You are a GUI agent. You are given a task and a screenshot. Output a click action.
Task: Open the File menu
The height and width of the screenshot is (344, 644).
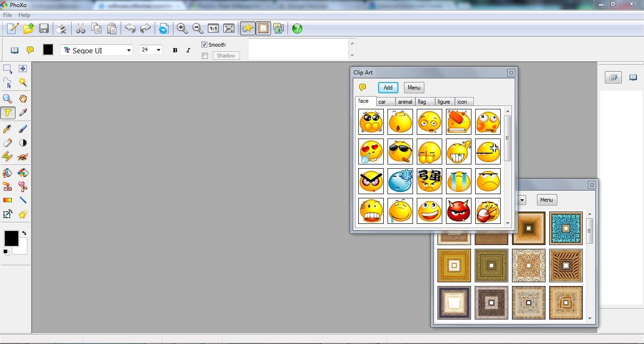pos(7,15)
